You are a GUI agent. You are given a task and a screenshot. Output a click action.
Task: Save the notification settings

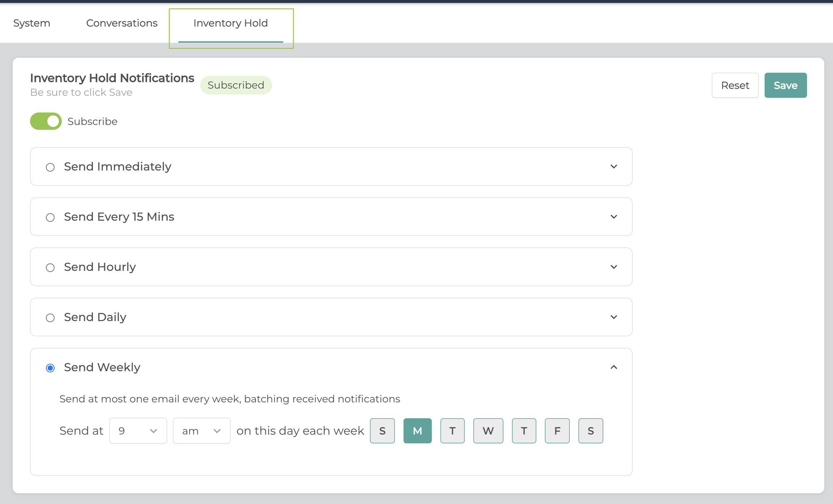click(x=786, y=85)
